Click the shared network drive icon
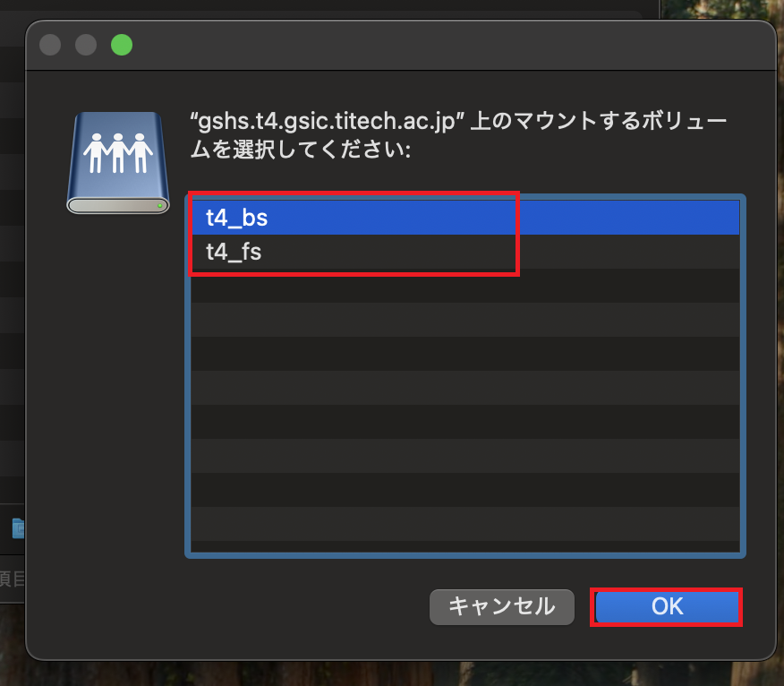Image resolution: width=784 pixels, height=686 pixels. (x=118, y=162)
